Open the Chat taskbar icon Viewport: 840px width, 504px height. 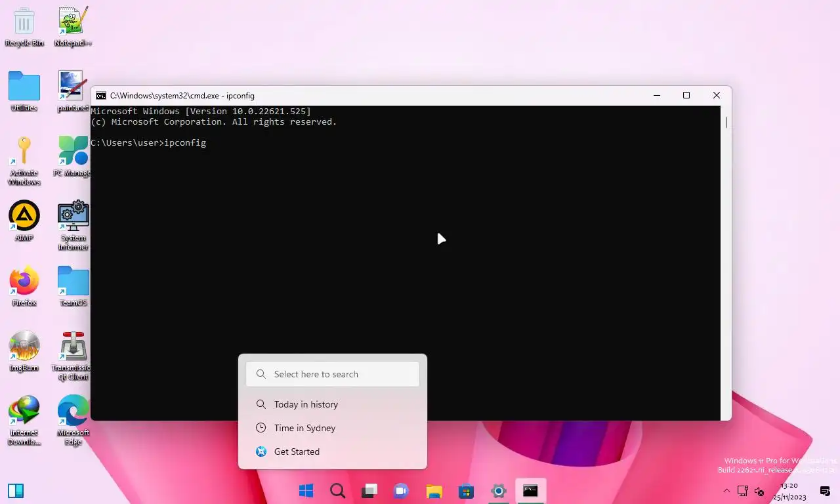(401, 490)
